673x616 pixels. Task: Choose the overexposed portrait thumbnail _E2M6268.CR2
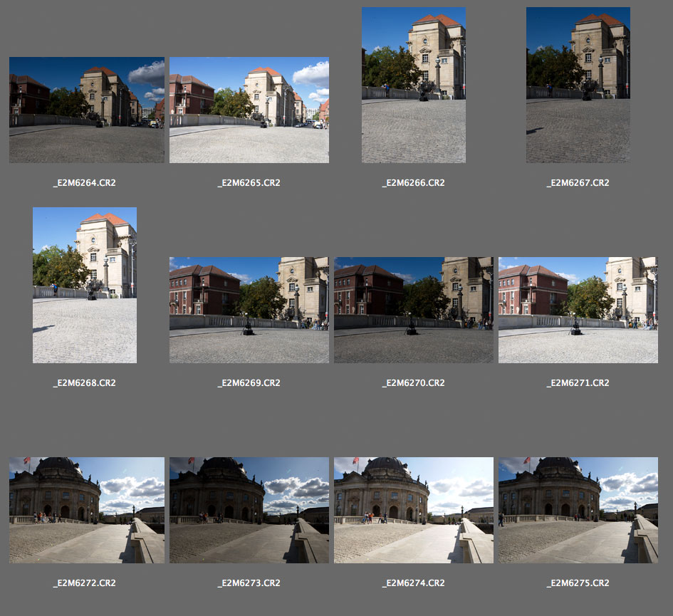coord(85,286)
